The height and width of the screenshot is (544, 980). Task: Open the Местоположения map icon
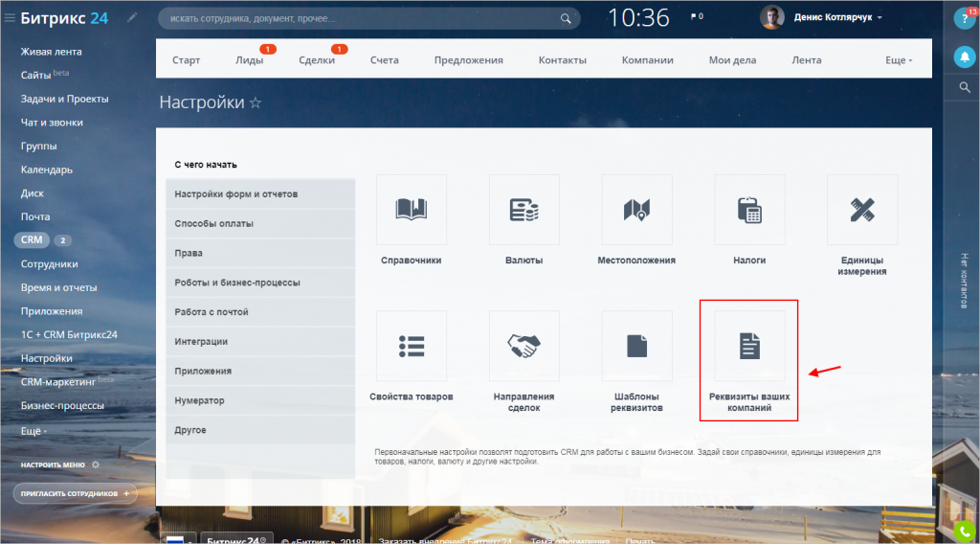click(636, 210)
